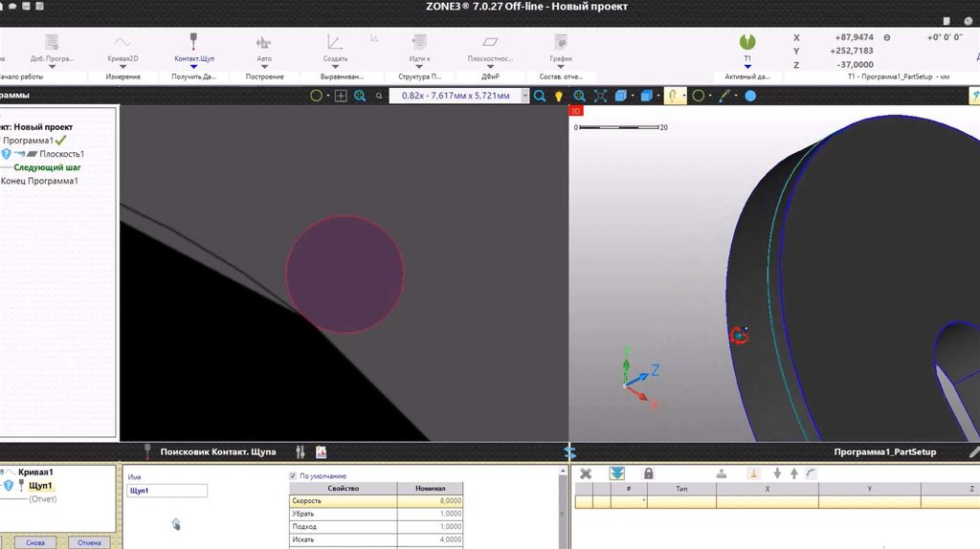Select the Контакт.Щуп probe tool
This screenshot has width=980, height=549.
[193, 43]
